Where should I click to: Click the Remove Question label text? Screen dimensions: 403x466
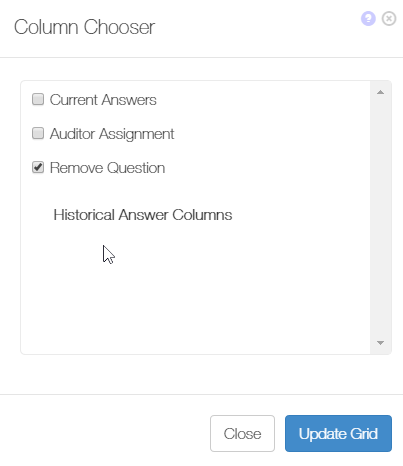107,168
